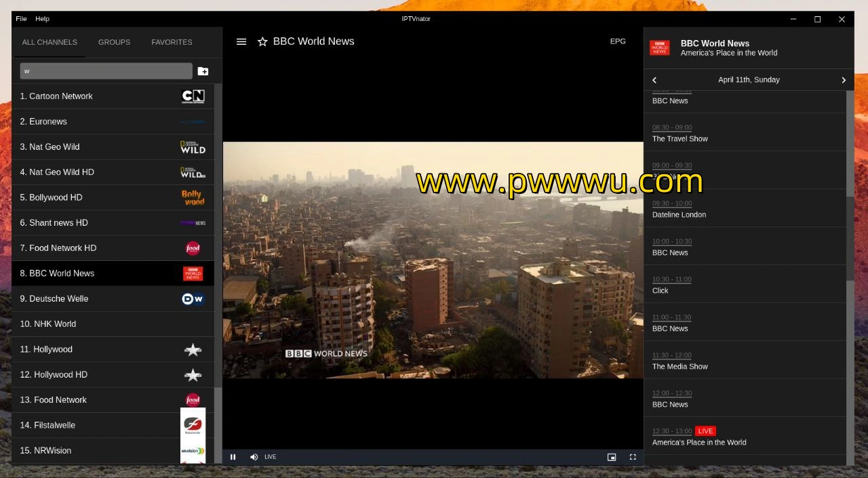Switch to the Favorites tab

pyautogui.click(x=172, y=42)
